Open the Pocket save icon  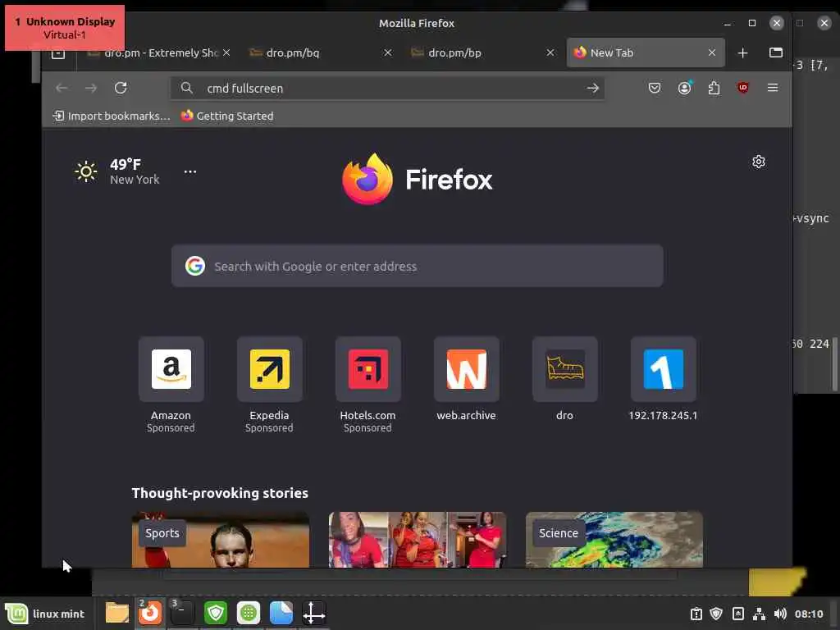[654, 88]
